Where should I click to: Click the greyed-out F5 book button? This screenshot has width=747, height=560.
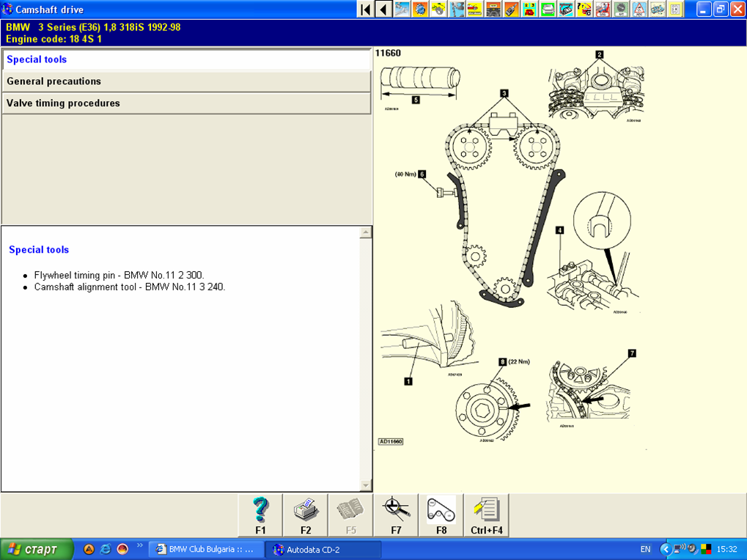(x=350, y=516)
